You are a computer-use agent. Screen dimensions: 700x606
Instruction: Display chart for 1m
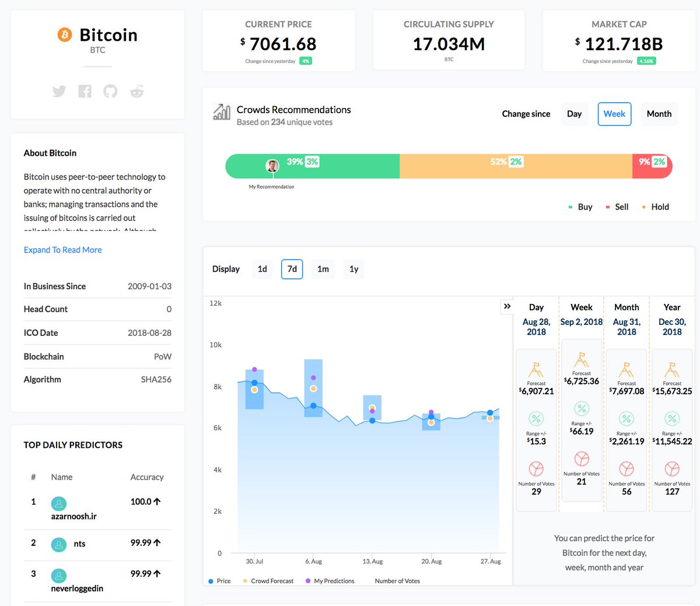point(323,269)
